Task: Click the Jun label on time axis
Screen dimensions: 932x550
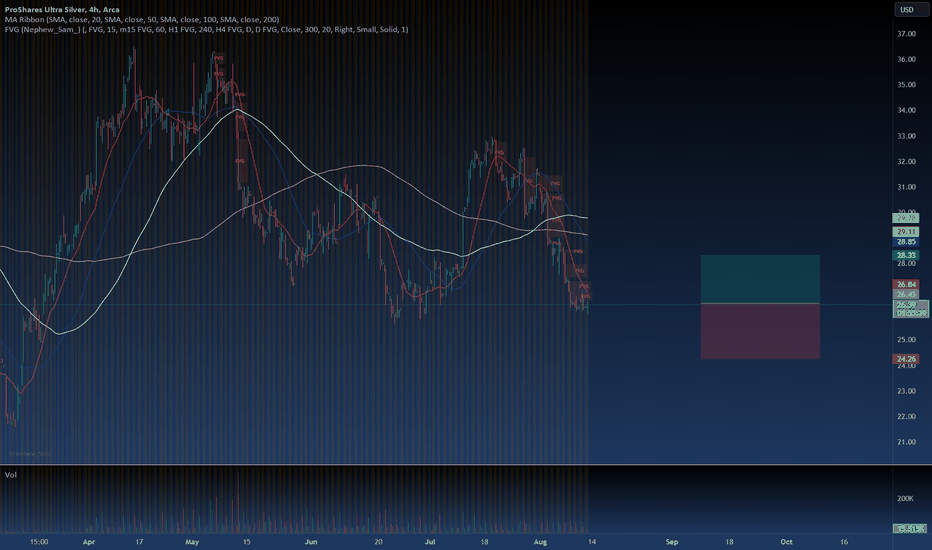Action: (x=311, y=542)
